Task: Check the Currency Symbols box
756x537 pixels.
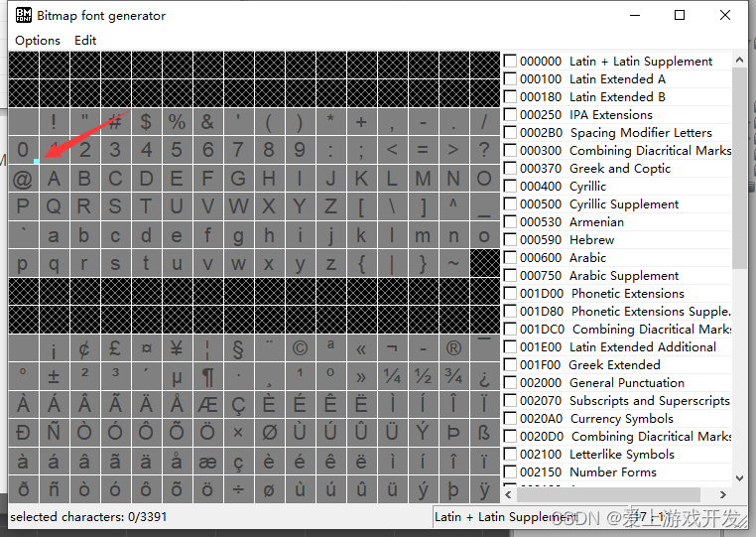Action: tap(510, 418)
